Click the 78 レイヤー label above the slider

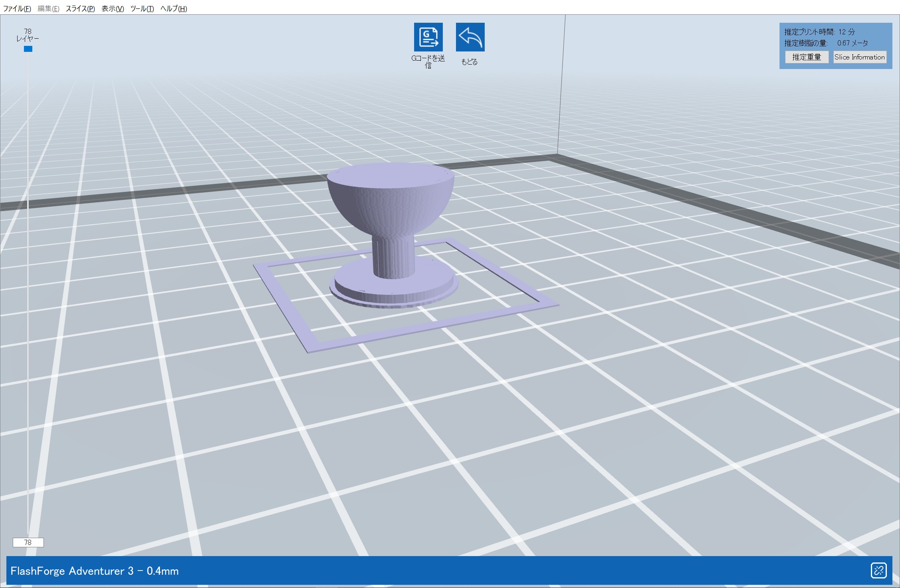click(28, 35)
